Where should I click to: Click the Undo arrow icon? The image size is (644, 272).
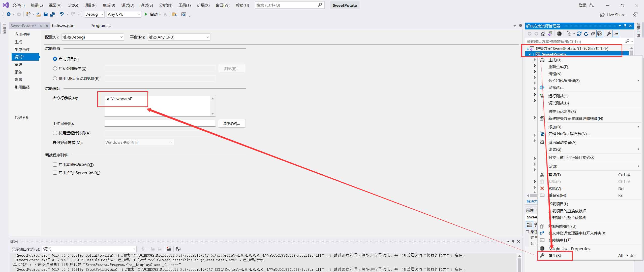click(62, 14)
